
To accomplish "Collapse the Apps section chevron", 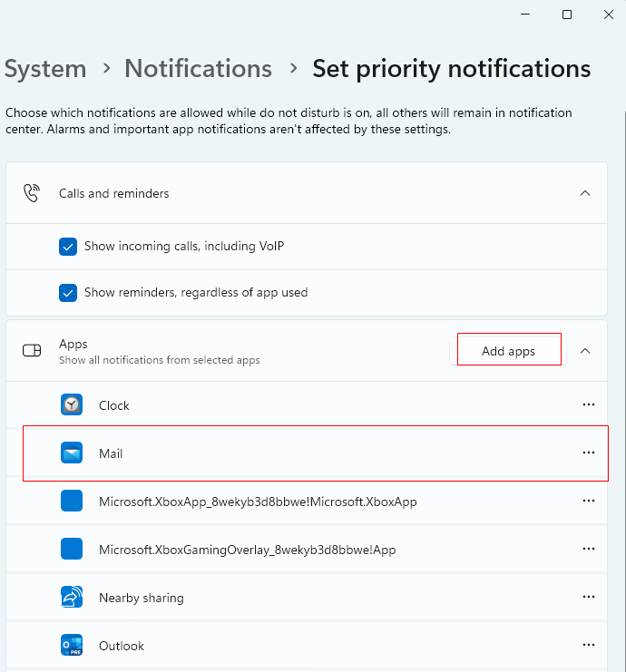I will point(585,351).
